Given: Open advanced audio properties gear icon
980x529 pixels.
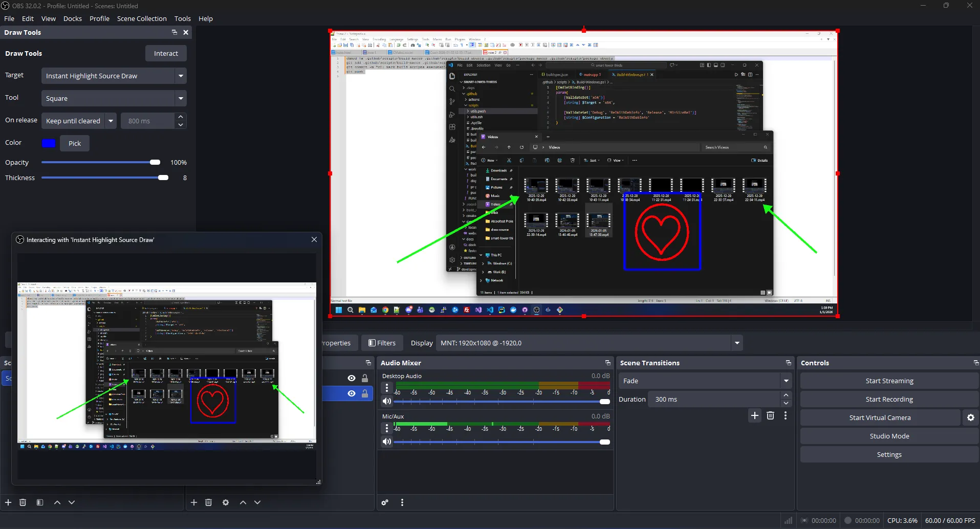Looking at the screenshot, I should pyautogui.click(x=384, y=502).
